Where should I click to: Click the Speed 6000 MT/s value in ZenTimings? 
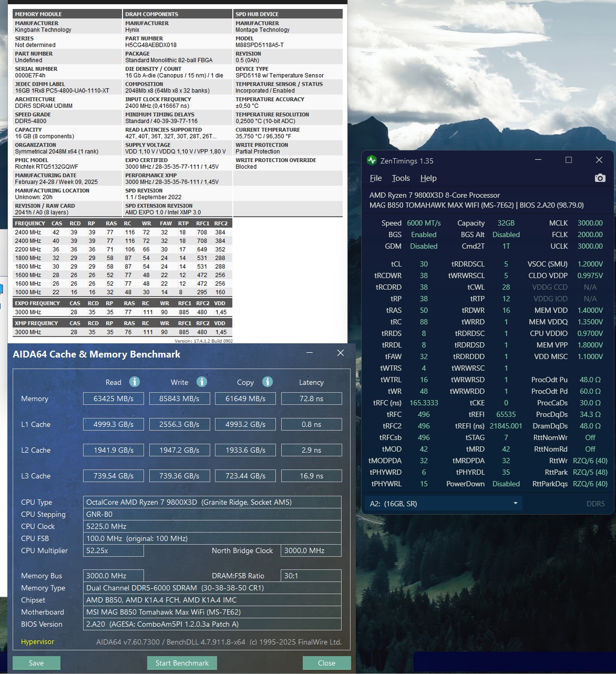424,223
